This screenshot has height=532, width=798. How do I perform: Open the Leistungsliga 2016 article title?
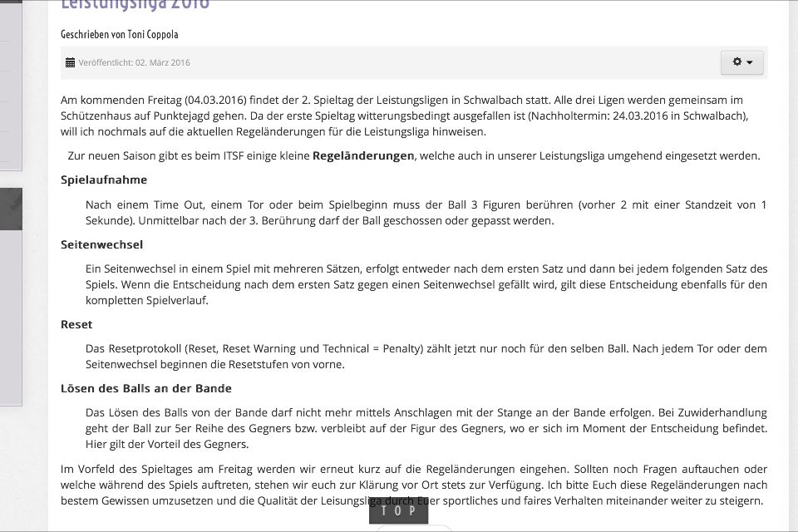click(135, 5)
